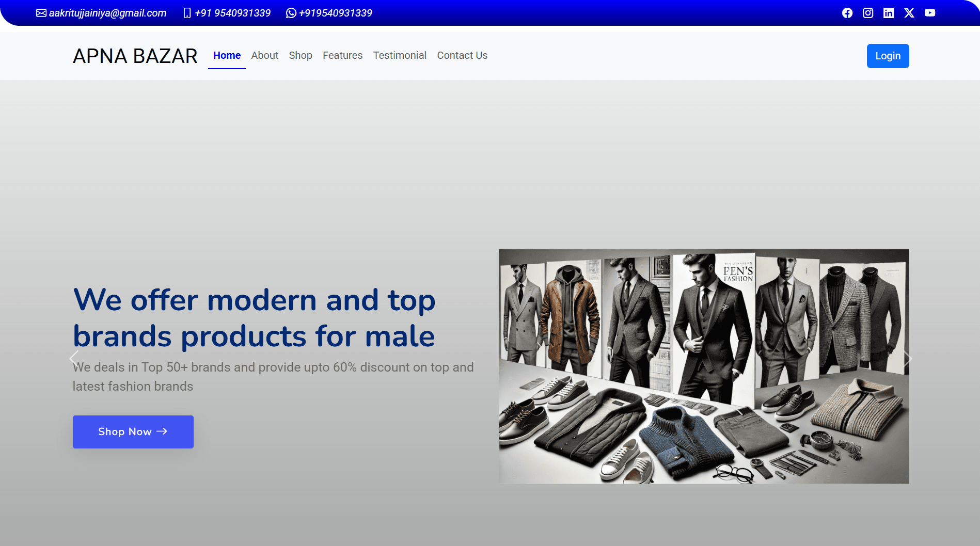Viewport: 980px width, 546px height.
Task: Open the Testimonial nav item
Action: (x=400, y=55)
